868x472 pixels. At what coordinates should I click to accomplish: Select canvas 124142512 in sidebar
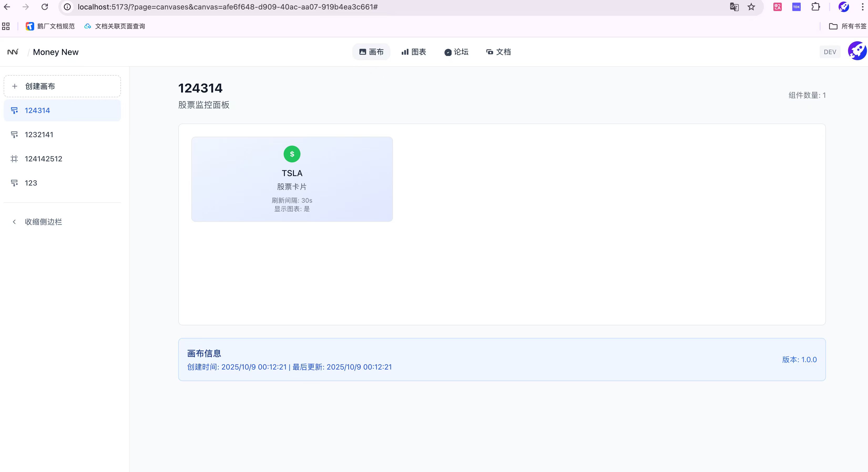click(43, 159)
